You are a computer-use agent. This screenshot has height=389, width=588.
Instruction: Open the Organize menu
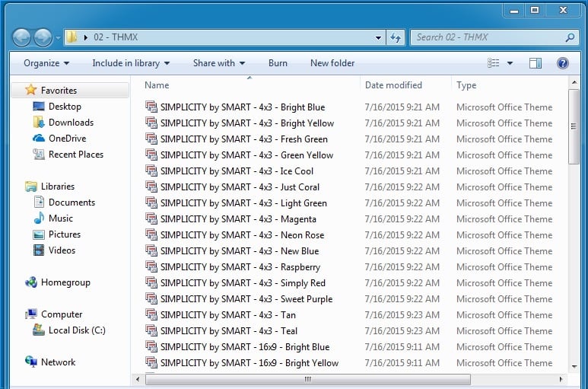(x=46, y=63)
